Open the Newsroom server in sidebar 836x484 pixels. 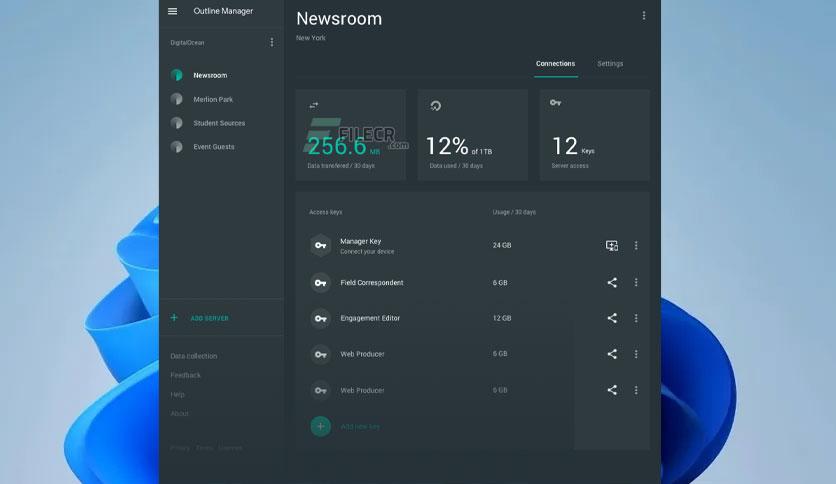pos(210,75)
